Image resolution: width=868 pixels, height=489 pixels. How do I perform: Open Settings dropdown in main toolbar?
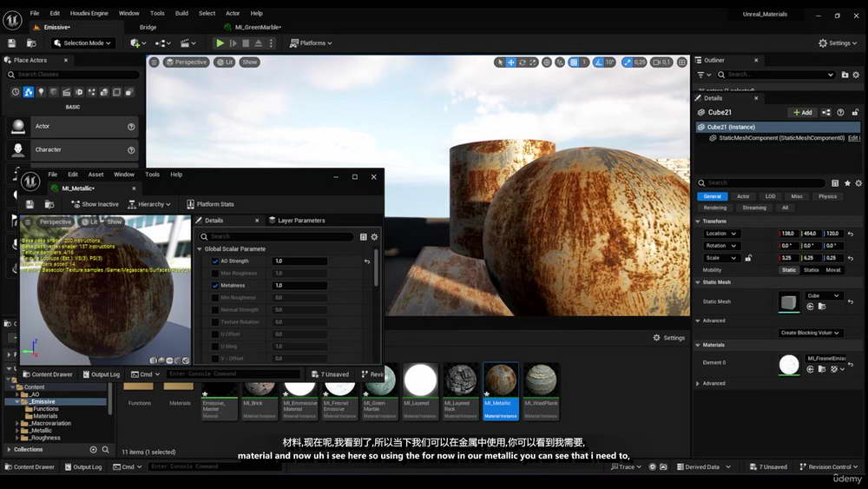pos(838,43)
